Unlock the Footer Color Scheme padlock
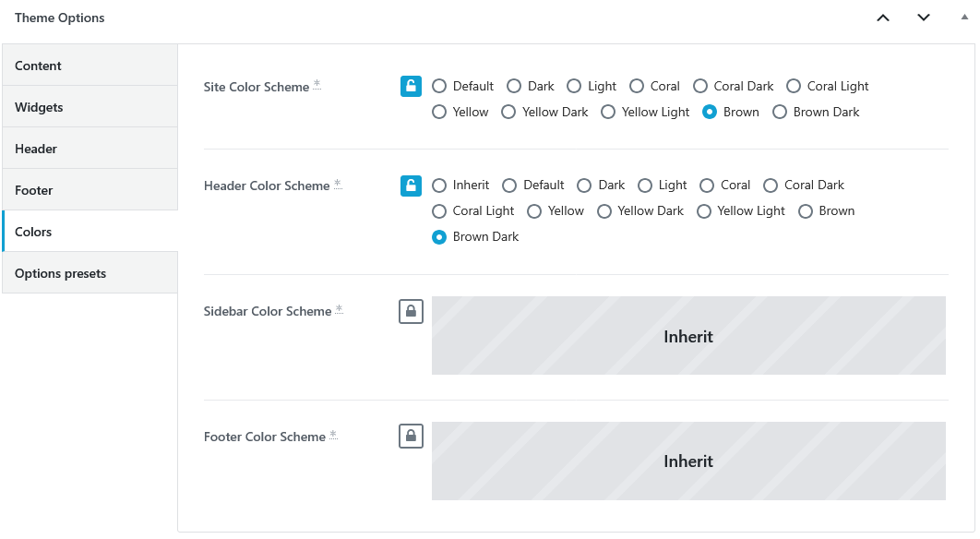This screenshot has width=980, height=539. tap(411, 436)
